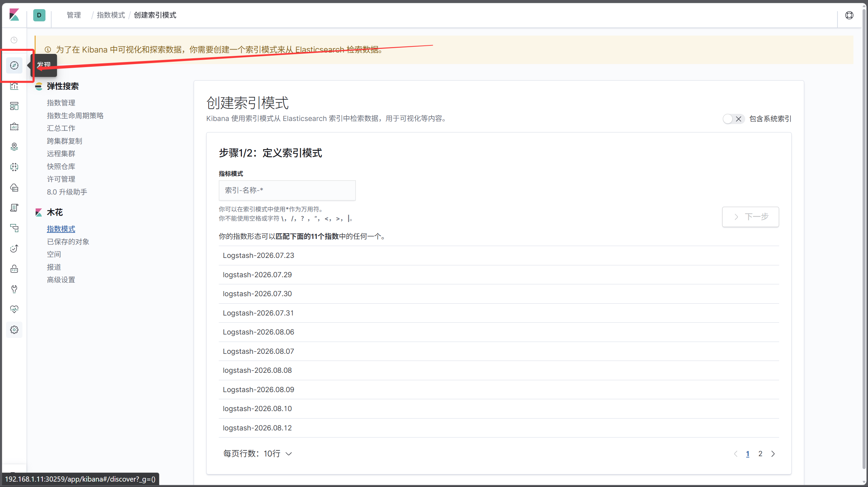
Task: Go to page 2 of index list
Action: point(760,454)
